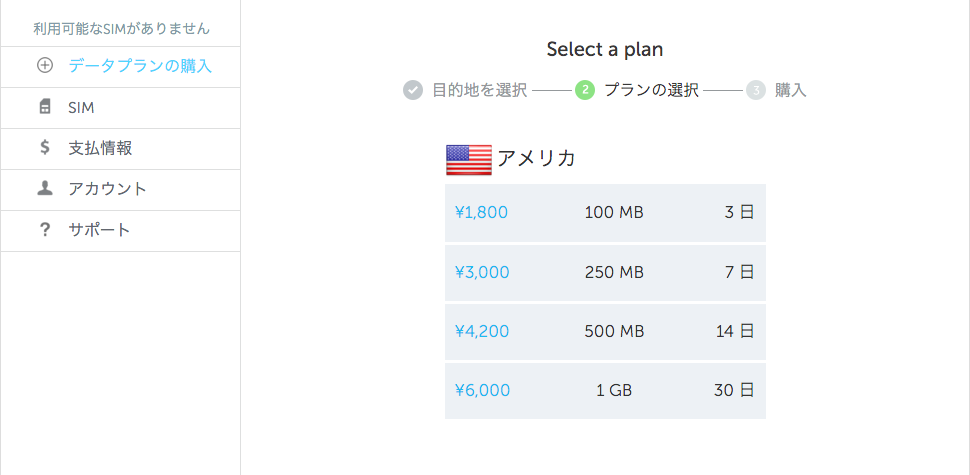Go to アカウント page

(121, 190)
